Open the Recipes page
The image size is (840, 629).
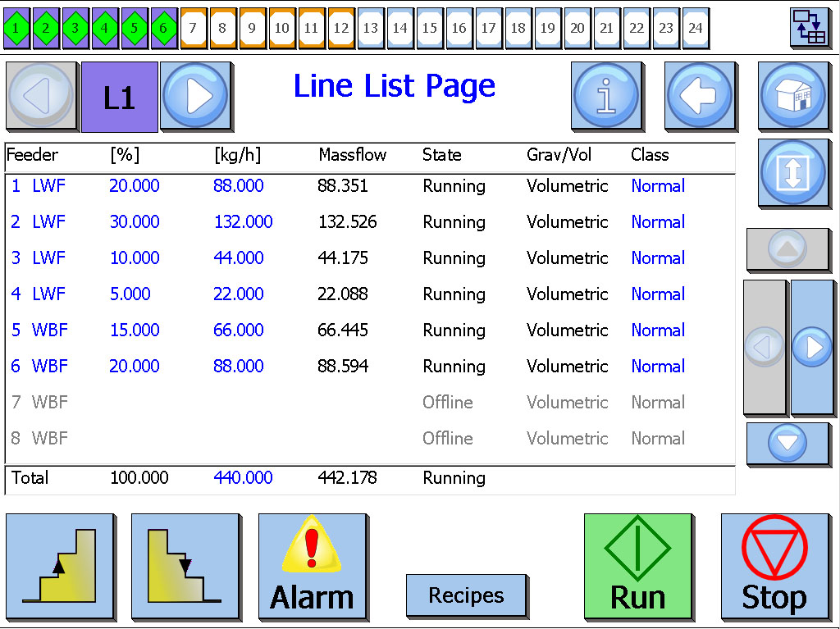(466, 596)
